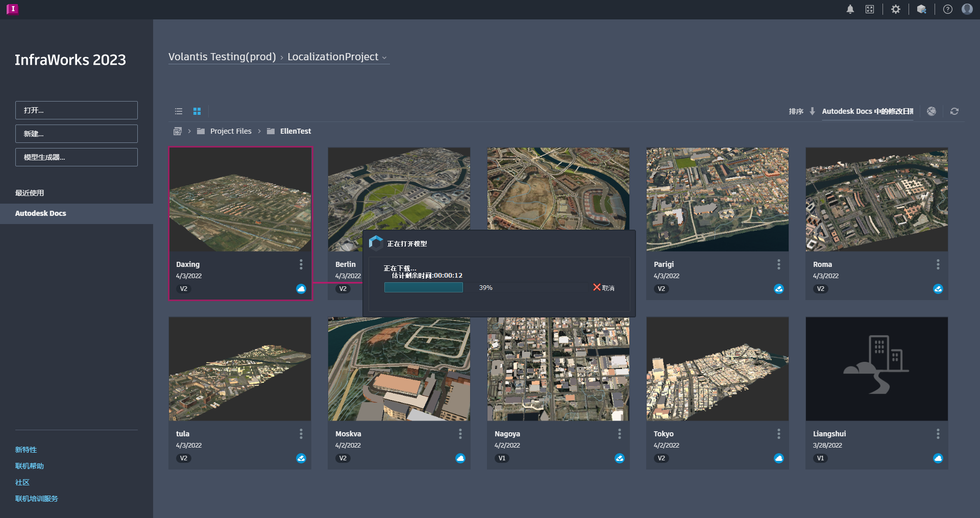Open the settings gear icon
The image size is (980, 518).
[x=896, y=9]
